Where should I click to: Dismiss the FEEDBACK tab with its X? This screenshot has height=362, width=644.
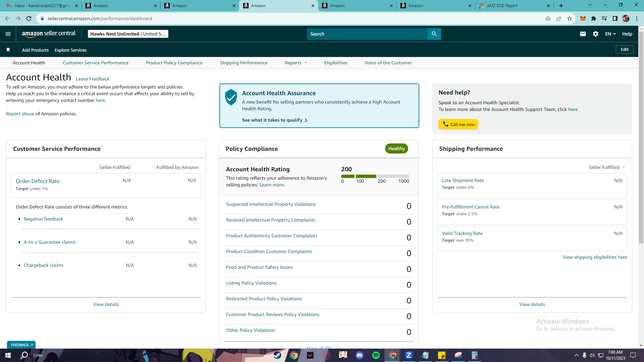tap(32, 345)
